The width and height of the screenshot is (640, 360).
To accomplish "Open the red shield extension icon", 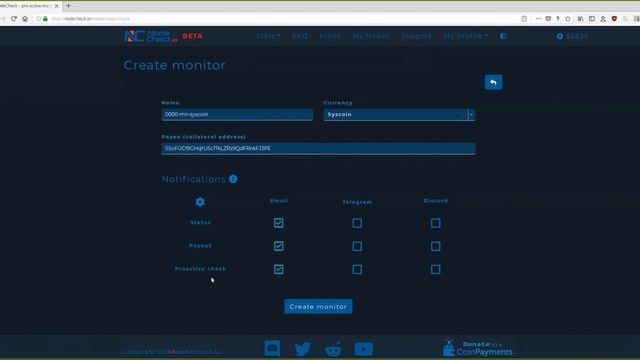I will pyautogui.click(x=614, y=19).
